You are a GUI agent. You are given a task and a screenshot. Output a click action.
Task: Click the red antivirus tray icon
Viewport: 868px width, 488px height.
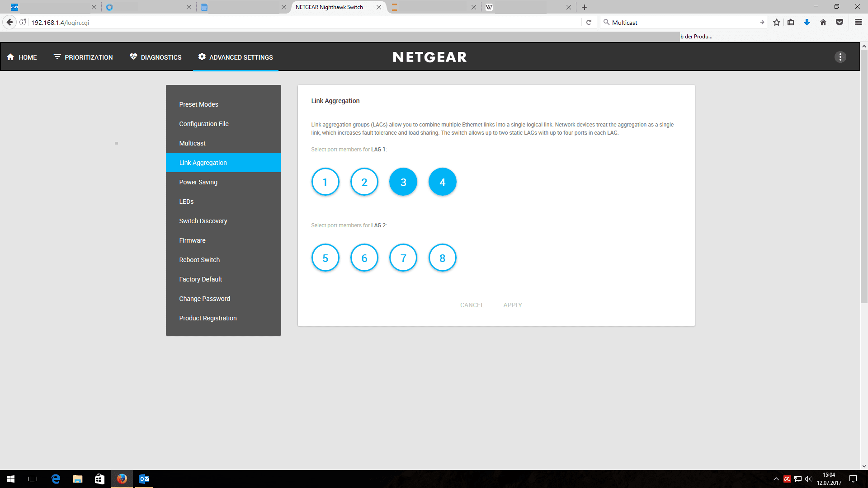coord(787,479)
